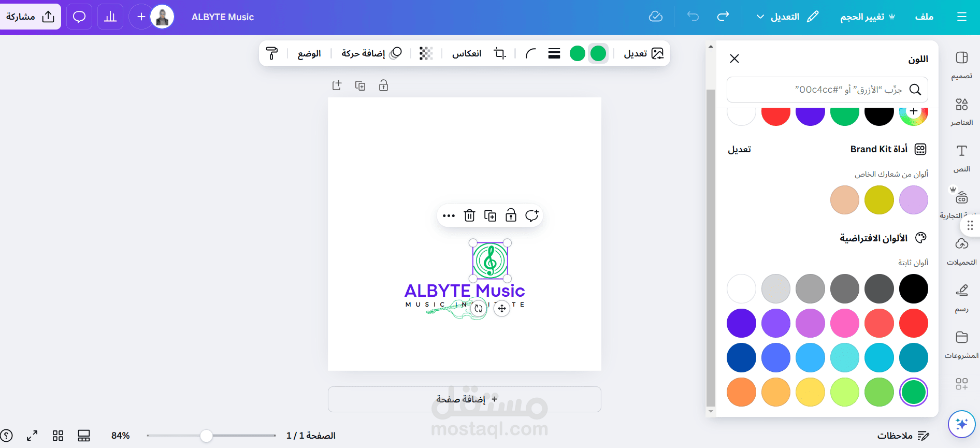
Task: Click إضافة صفحة add page button
Action: [x=465, y=399]
